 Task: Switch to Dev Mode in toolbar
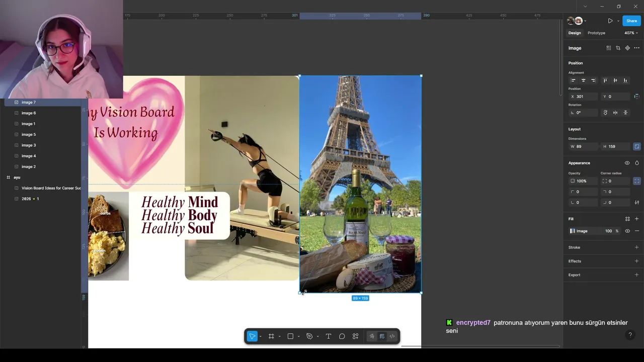click(x=392, y=336)
